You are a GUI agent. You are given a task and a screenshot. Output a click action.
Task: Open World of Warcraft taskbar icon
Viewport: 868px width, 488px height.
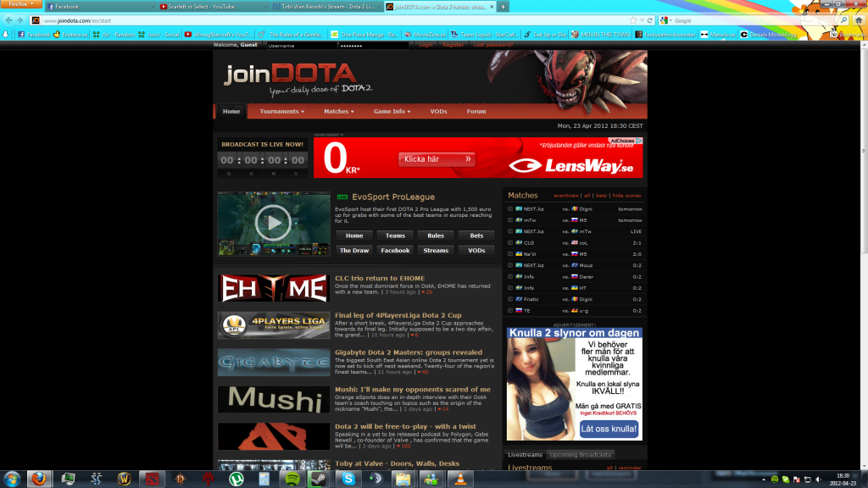coord(125,479)
